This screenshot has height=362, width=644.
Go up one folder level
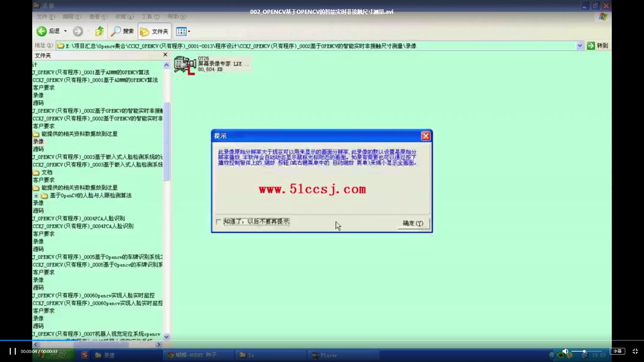(x=99, y=31)
